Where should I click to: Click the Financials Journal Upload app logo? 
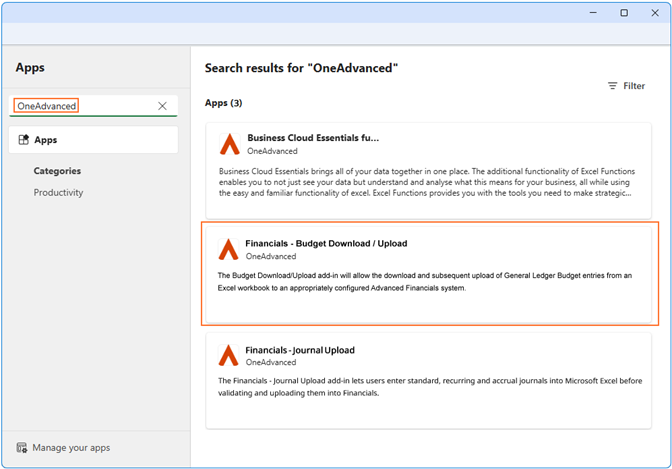tap(228, 356)
